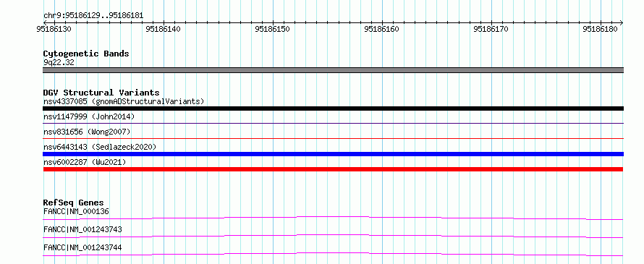Click ruler position 95186160

(x=382, y=29)
